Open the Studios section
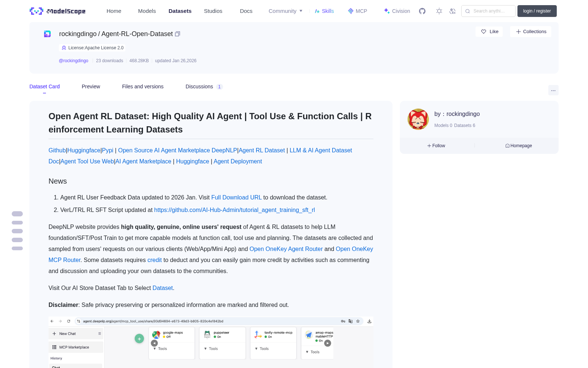The height and width of the screenshot is (368, 588). (213, 11)
